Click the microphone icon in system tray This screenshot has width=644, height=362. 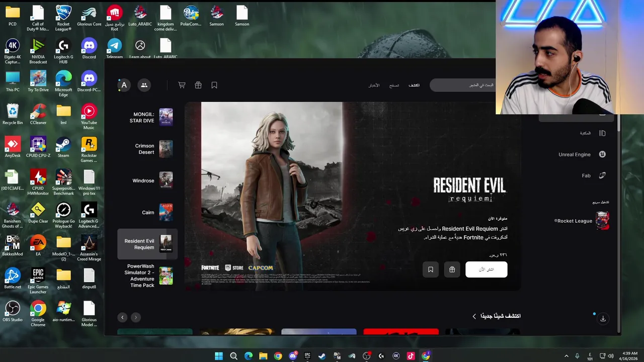pos(577,356)
